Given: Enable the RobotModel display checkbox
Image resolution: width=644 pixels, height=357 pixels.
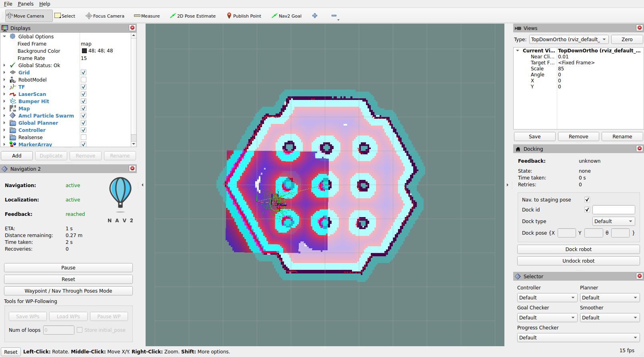Looking at the screenshot, I should coord(84,80).
